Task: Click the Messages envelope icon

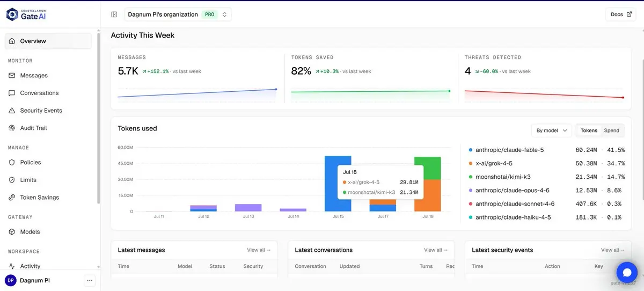Action: click(12, 76)
